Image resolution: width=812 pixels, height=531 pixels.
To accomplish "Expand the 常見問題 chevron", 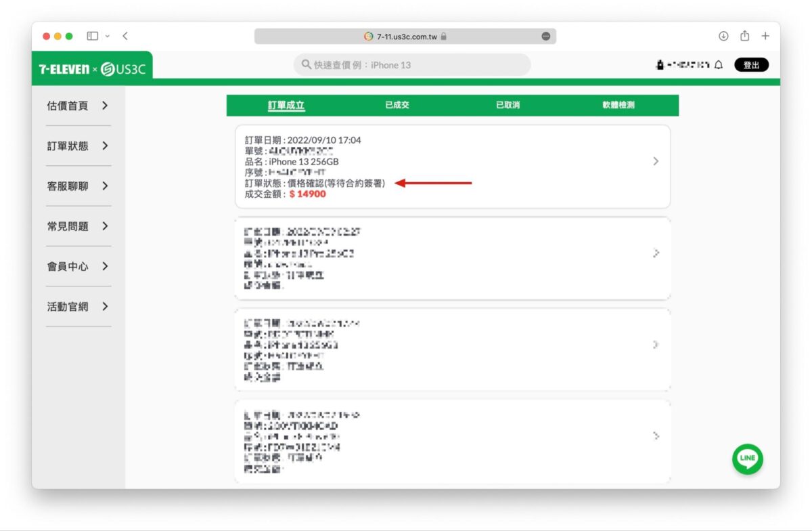I will pyautogui.click(x=105, y=226).
